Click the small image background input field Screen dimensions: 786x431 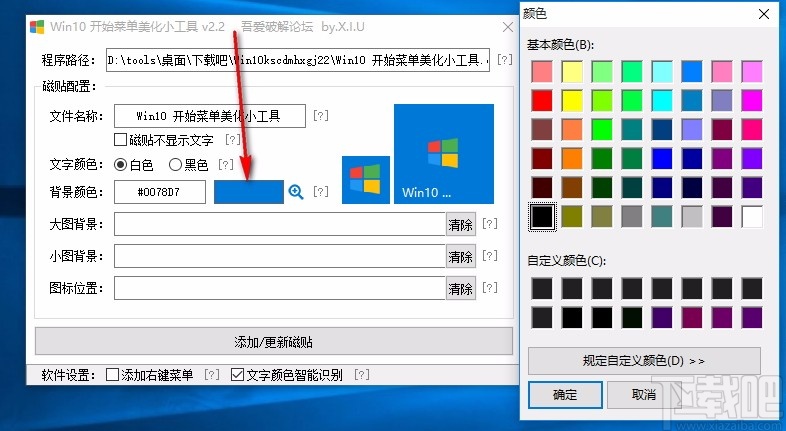280,256
